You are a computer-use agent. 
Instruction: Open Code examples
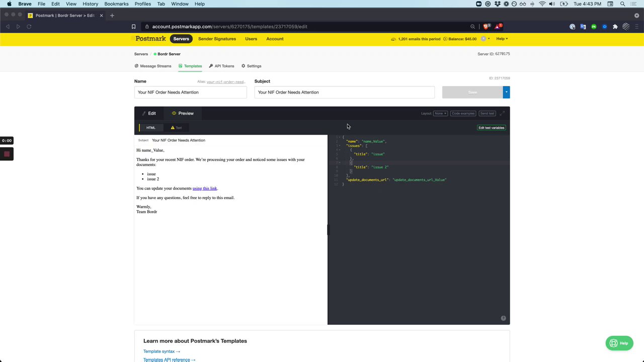pyautogui.click(x=463, y=113)
